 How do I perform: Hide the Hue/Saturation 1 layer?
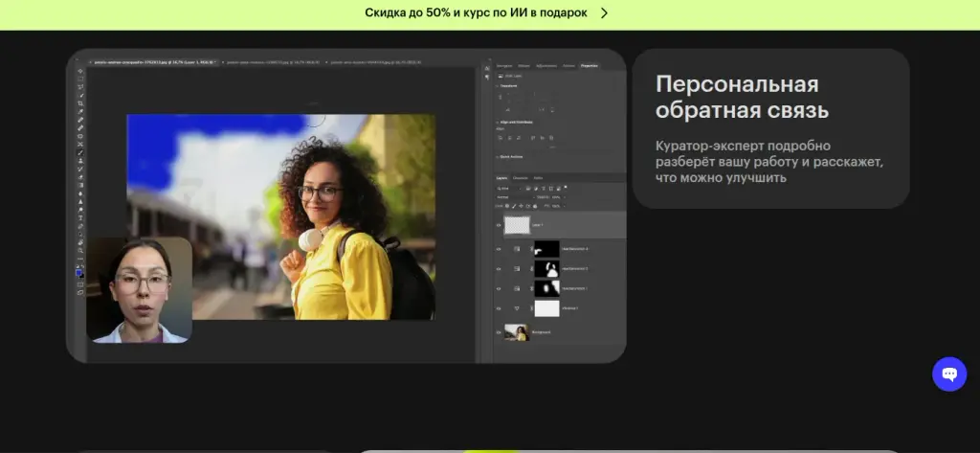[x=499, y=288]
